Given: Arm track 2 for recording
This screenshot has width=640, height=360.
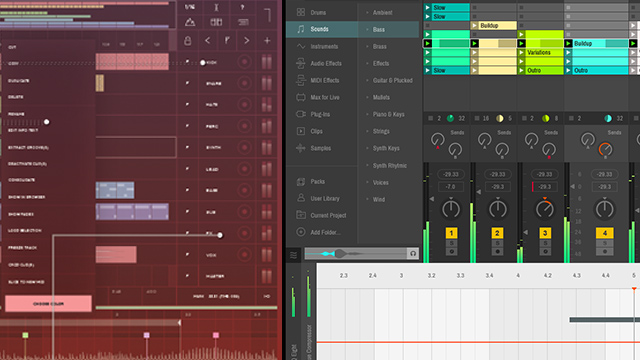Looking at the screenshot, I should [x=497, y=251].
